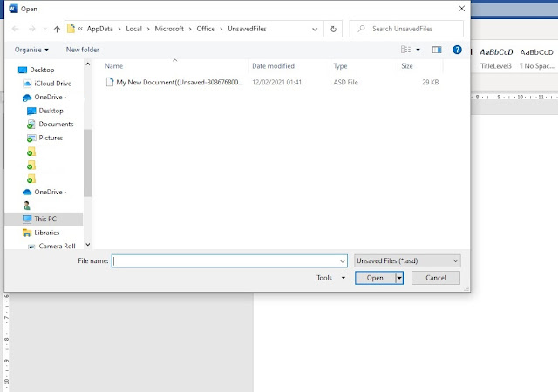This screenshot has height=392, width=558.
Task: Expand the Open button split arrow
Action: 399,278
